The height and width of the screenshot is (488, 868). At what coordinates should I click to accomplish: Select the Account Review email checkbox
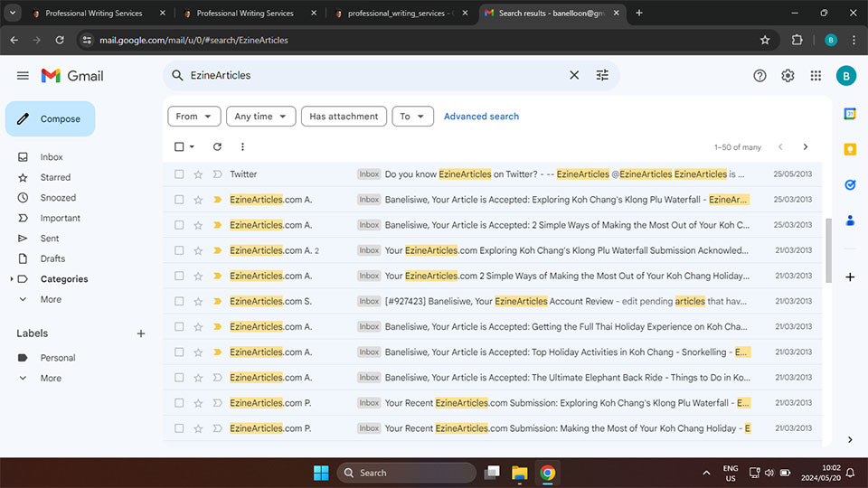pyautogui.click(x=179, y=301)
